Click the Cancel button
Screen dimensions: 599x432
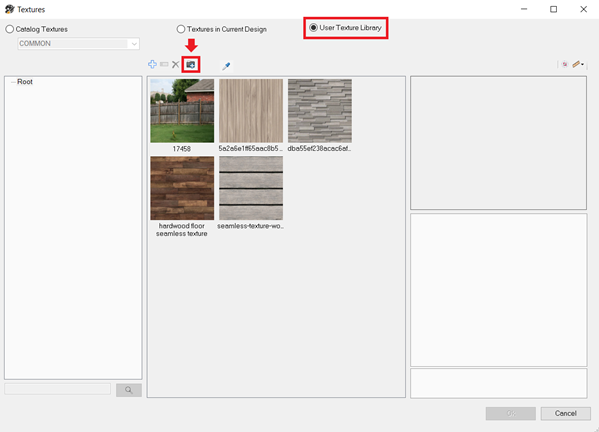[566, 413]
